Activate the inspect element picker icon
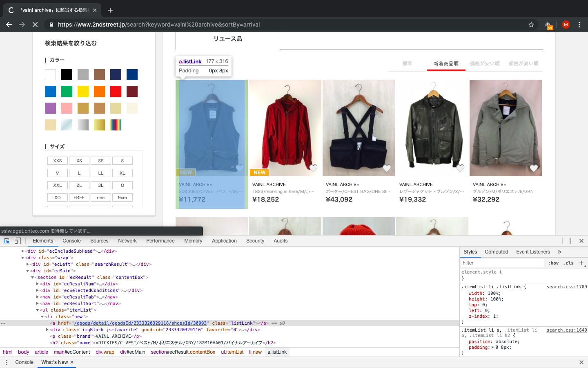The height and width of the screenshot is (368, 588). pyautogui.click(x=7, y=241)
